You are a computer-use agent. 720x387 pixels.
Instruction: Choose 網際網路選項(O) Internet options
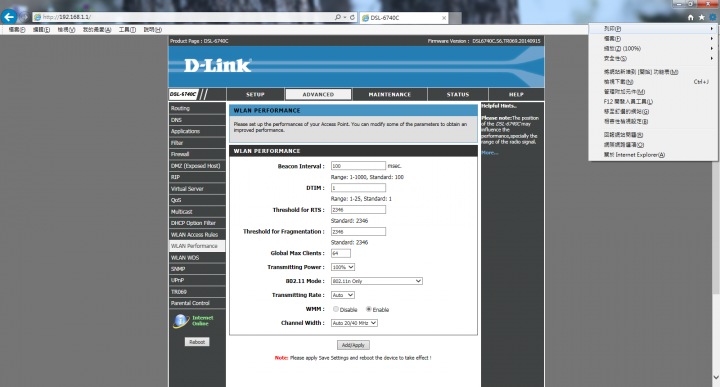pos(653,145)
